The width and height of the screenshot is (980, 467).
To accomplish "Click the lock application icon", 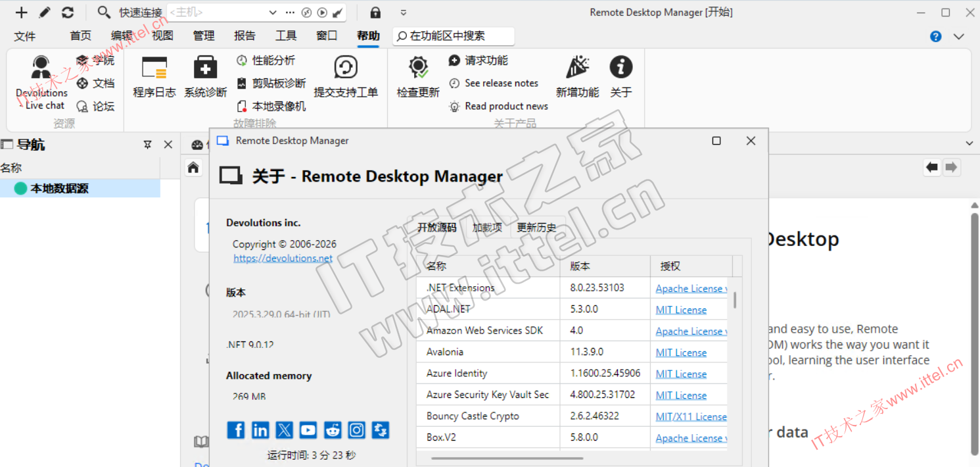I will point(375,12).
